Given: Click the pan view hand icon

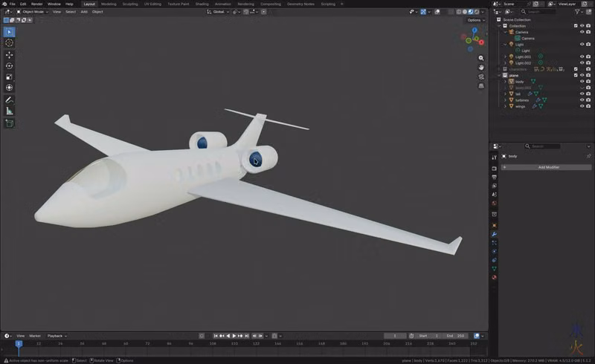Looking at the screenshot, I should coord(481,68).
